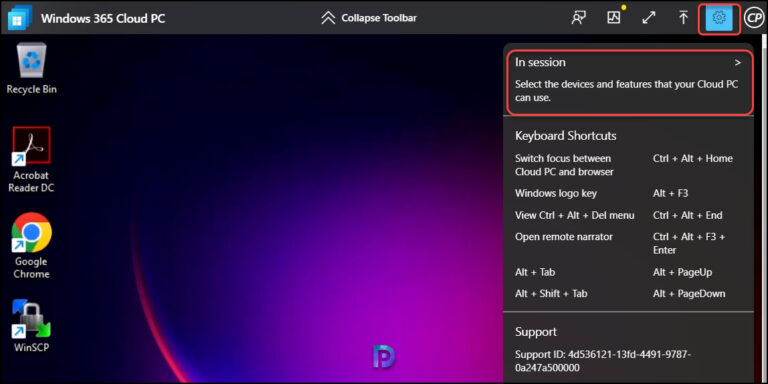
Task: Click the 'Open remote narrator' entry
Action: [564, 237]
